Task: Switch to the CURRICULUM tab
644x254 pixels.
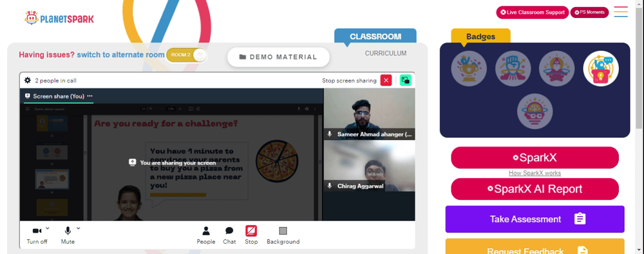Action: coord(386,54)
